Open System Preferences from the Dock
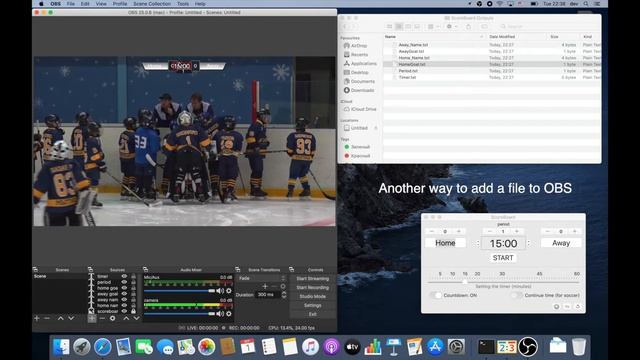The width and height of the screenshot is (640, 360). pyautogui.click(x=456, y=347)
